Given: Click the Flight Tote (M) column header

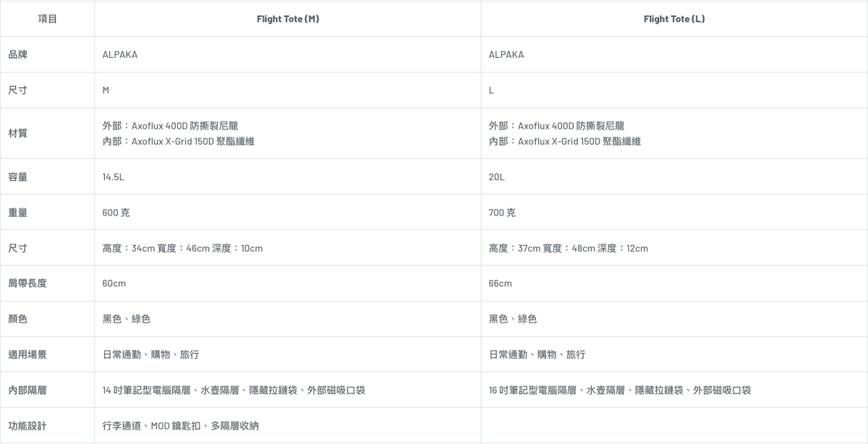Looking at the screenshot, I should [287, 19].
